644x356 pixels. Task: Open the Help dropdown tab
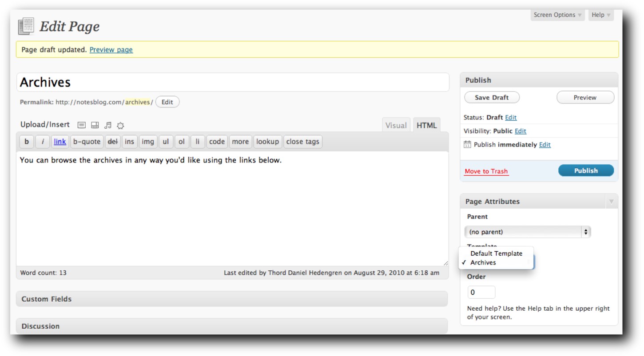pyautogui.click(x=601, y=15)
